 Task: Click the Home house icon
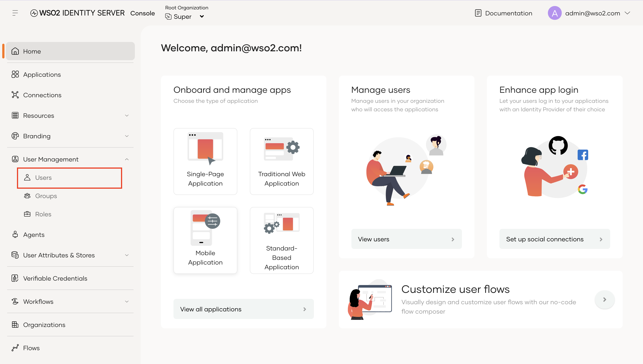tap(15, 51)
